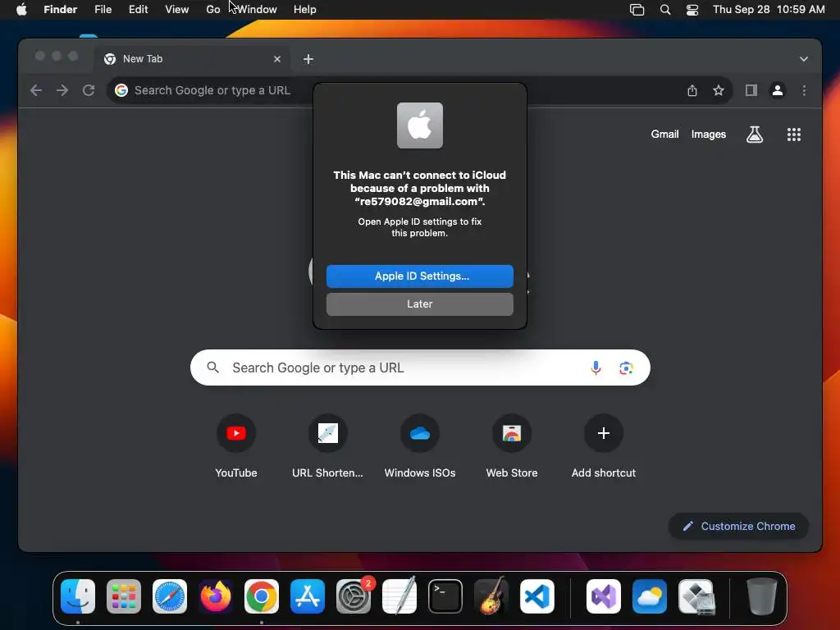Open the Weather app in the Dock
The height and width of the screenshot is (630, 840).
click(x=650, y=596)
